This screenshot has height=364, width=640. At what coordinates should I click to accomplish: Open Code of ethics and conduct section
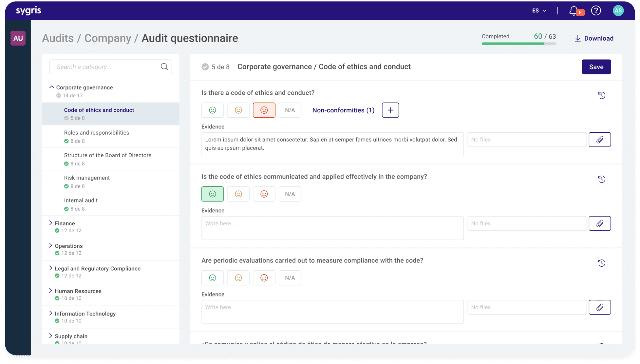click(x=111, y=114)
